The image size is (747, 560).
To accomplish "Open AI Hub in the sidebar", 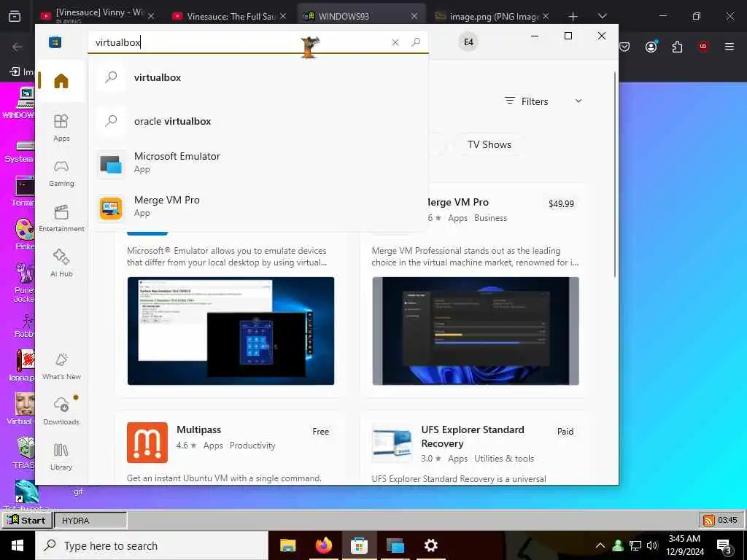I will pos(61,262).
